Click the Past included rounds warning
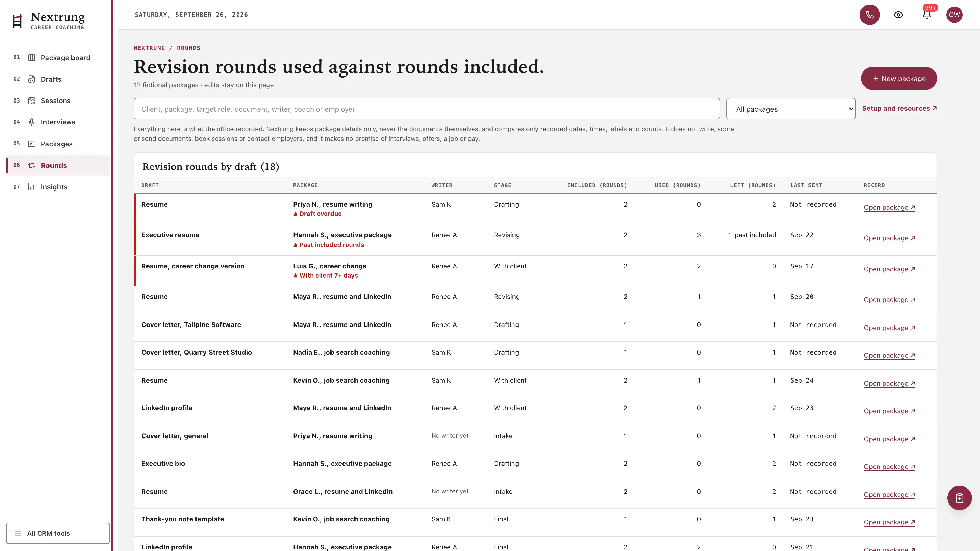The height and width of the screenshot is (551, 980). [328, 245]
